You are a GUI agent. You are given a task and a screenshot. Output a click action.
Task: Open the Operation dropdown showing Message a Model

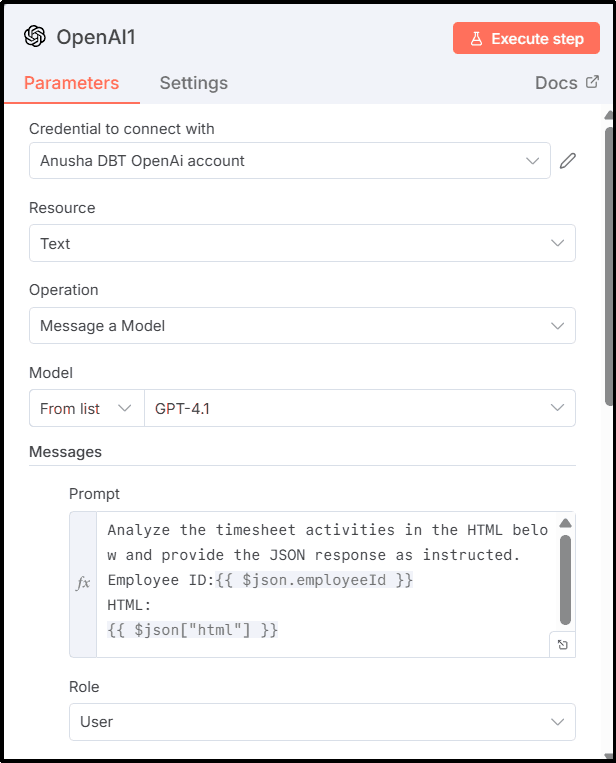click(x=302, y=325)
